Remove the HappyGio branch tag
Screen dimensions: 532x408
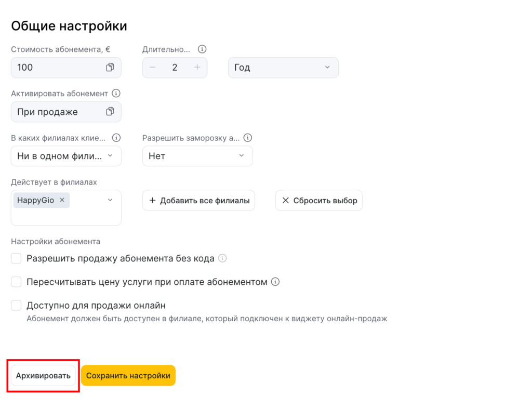(62, 200)
